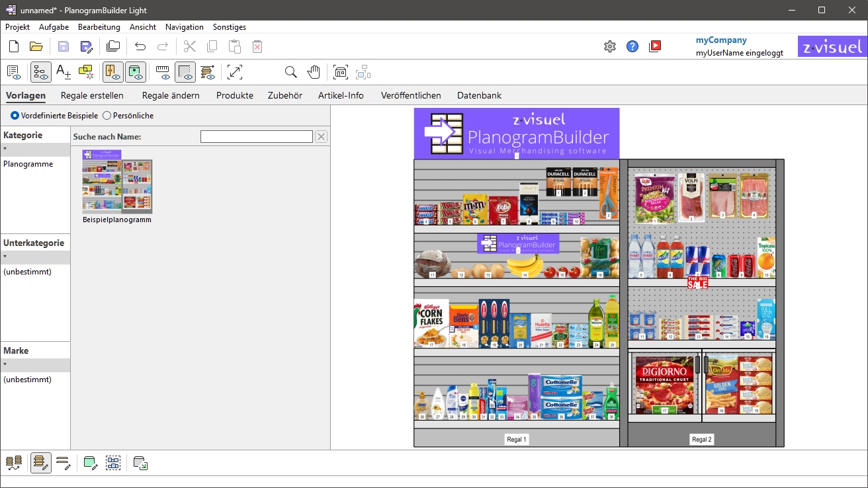Screen dimensions: 868x488
Task: Toggle the green product visibility eye button
Action: (136, 71)
